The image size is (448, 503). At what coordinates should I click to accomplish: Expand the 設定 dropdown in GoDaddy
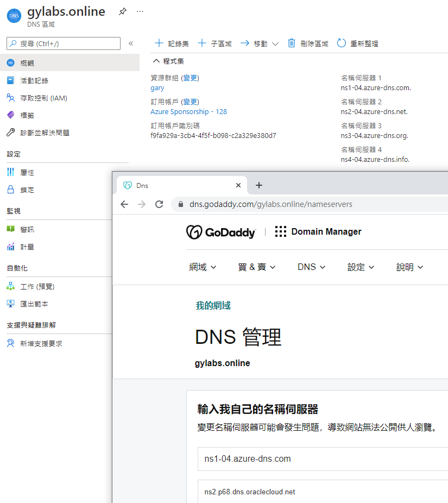click(x=361, y=267)
